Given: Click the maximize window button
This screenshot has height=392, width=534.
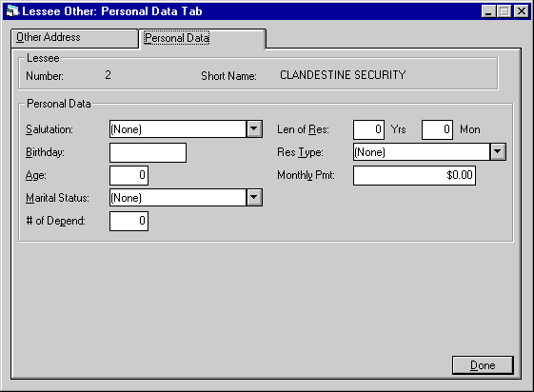Looking at the screenshot, I should [504, 11].
